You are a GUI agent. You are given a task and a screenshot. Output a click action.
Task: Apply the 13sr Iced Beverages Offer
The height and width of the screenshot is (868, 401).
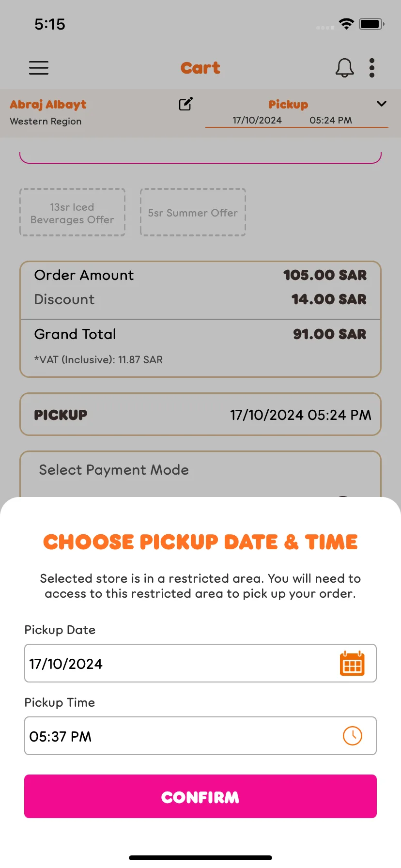(72, 213)
